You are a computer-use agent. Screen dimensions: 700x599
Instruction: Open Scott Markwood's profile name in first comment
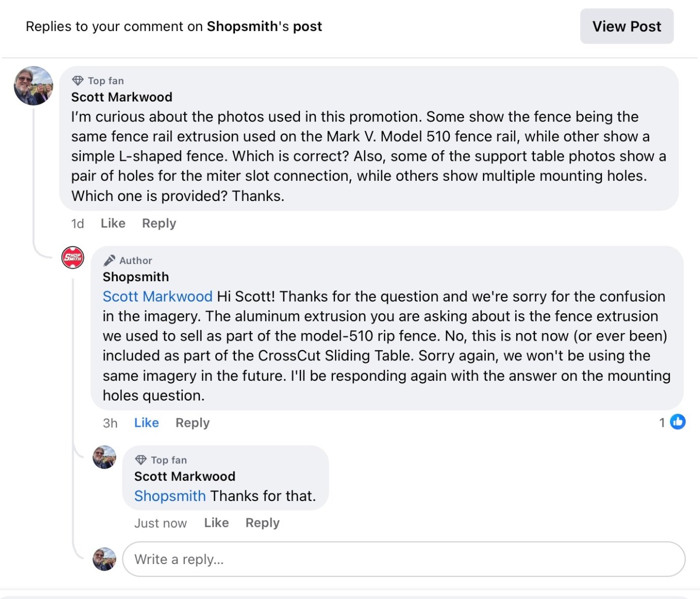(122, 97)
